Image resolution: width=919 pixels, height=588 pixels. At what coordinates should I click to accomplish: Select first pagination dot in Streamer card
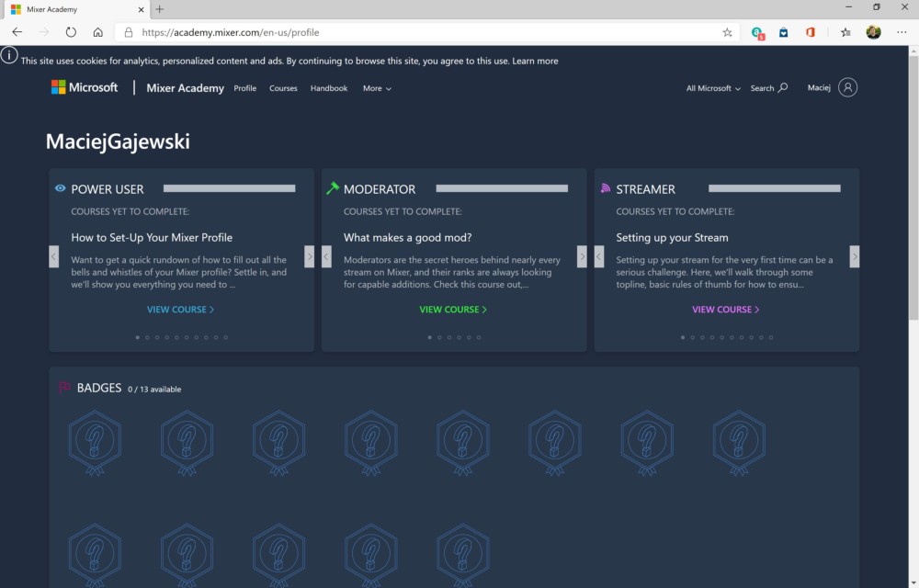tap(683, 337)
